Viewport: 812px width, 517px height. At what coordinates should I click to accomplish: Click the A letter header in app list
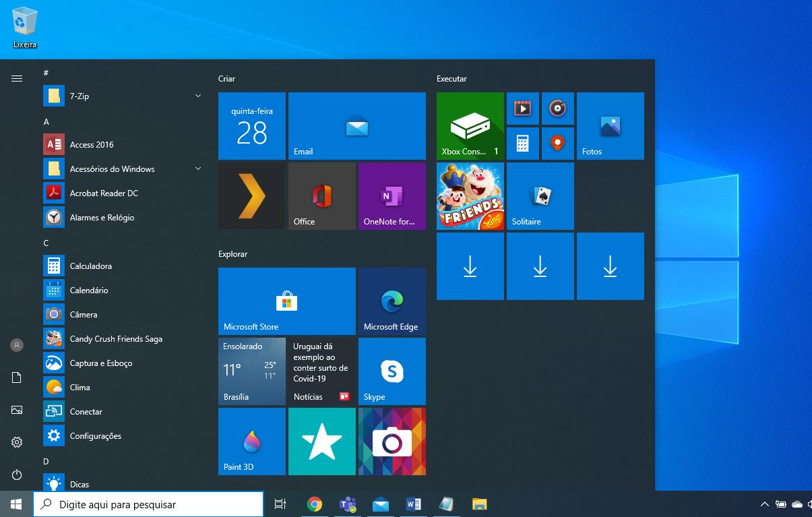[46, 122]
